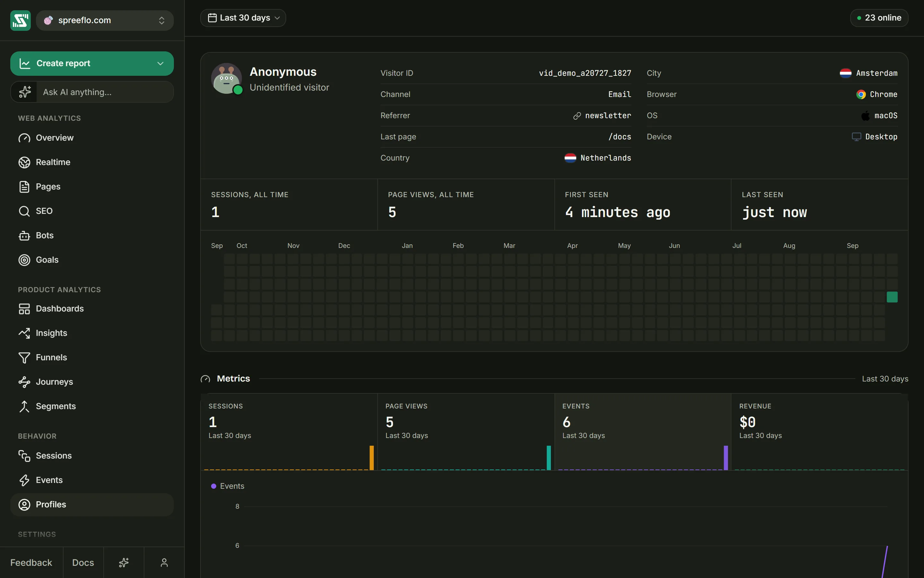Screen dimensions: 924x578
Task: Click the green active day heatmap cell
Action: click(x=892, y=297)
